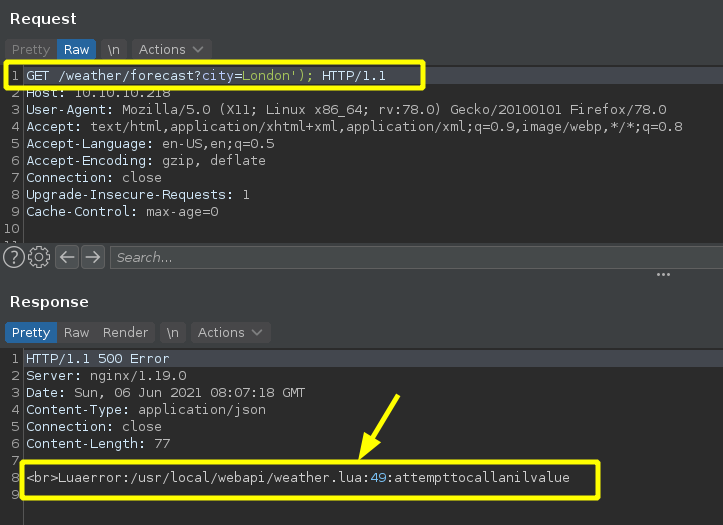Open the Render tab in Response
Viewport: 723px width, 525px height.
point(125,332)
